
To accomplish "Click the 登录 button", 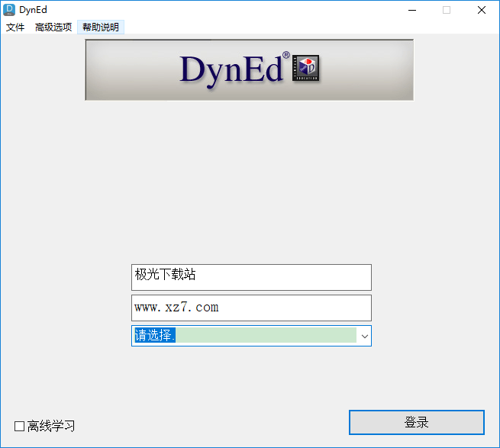I will (417, 422).
